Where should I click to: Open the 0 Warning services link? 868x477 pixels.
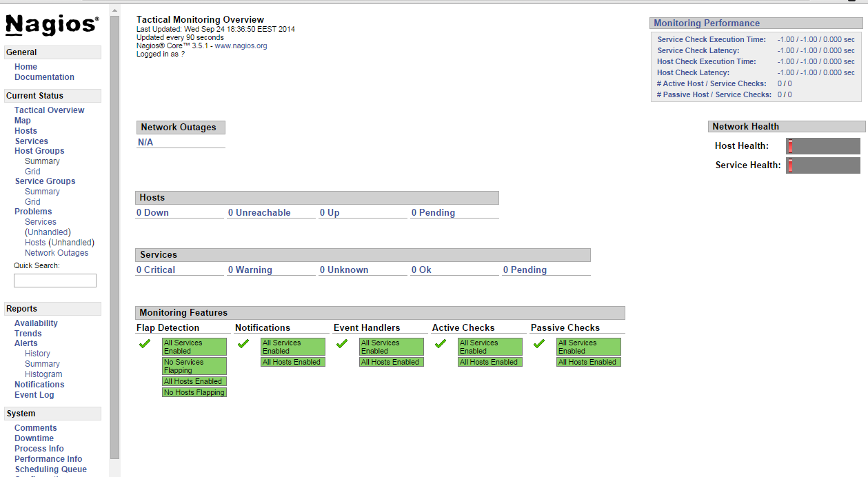pos(250,270)
